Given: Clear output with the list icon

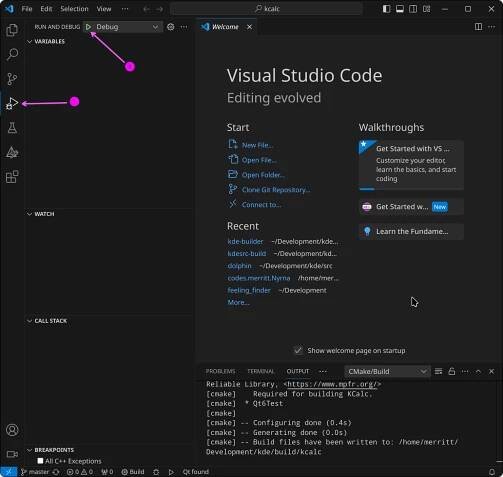Looking at the screenshot, I should click(x=438, y=371).
